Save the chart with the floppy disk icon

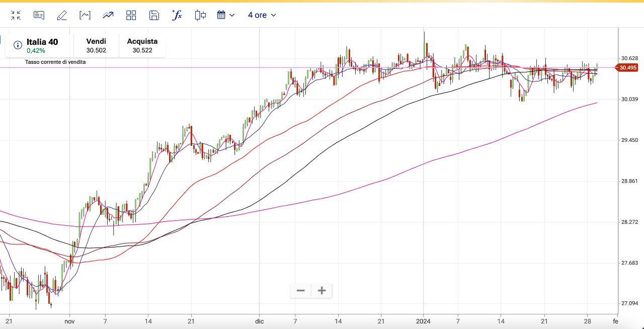pyautogui.click(x=154, y=15)
